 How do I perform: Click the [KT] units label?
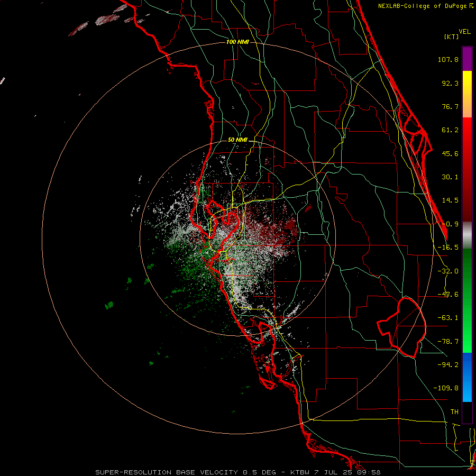pyautogui.click(x=452, y=36)
